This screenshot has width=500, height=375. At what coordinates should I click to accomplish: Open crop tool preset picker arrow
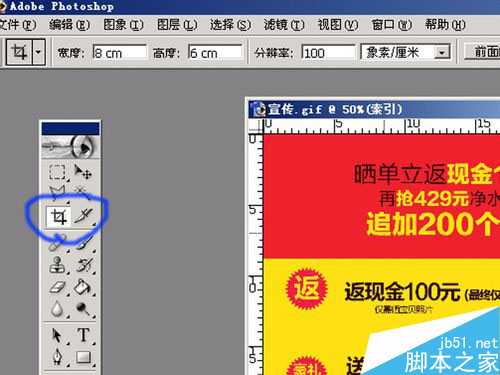click(x=39, y=52)
